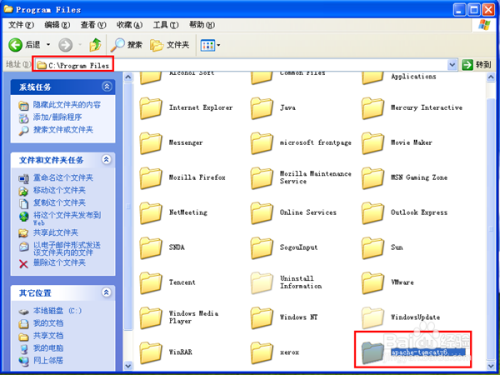Image resolution: width=500 pixels, height=375 pixels.
Task: Click the green Back arrow icon
Action: 15,45
